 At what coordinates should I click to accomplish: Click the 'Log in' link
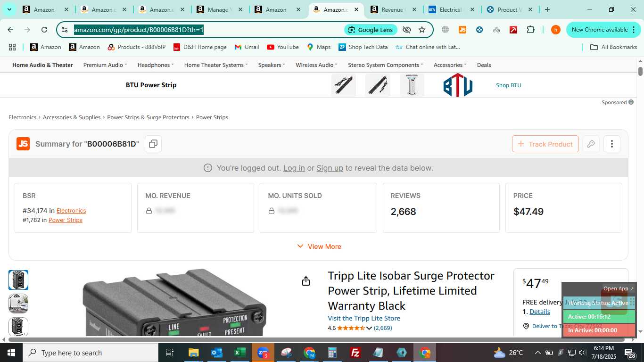click(294, 168)
